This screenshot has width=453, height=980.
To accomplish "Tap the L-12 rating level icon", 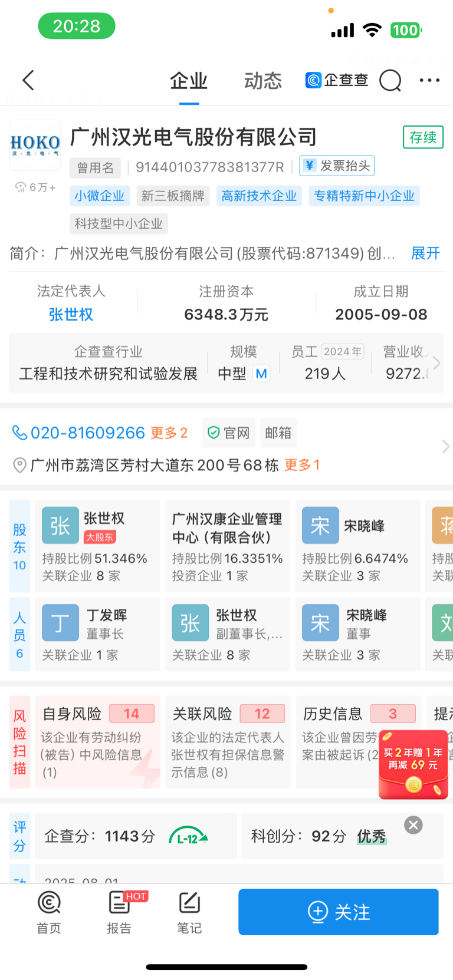I will [x=188, y=836].
